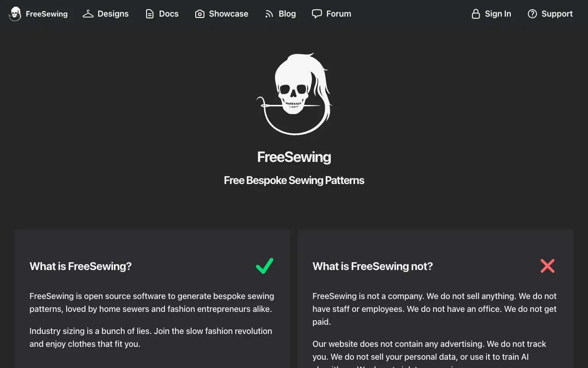Viewport: 588px width, 368px height.
Task: Visit the Blog page
Action: pyautogui.click(x=287, y=14)
